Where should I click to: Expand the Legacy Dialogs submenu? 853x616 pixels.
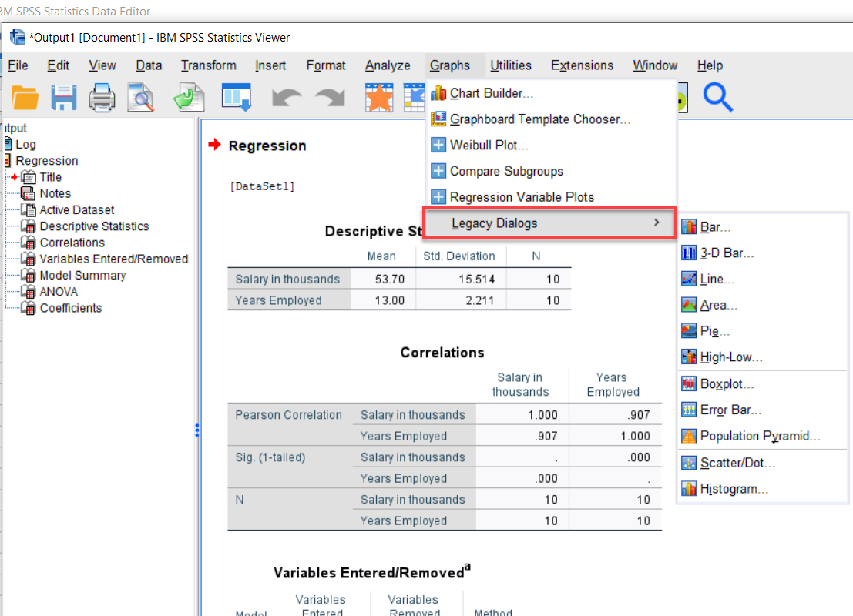tap(549, 223)
